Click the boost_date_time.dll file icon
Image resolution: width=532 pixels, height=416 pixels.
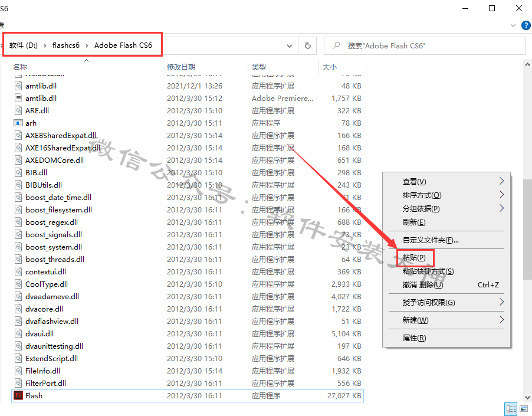point(18,198)
